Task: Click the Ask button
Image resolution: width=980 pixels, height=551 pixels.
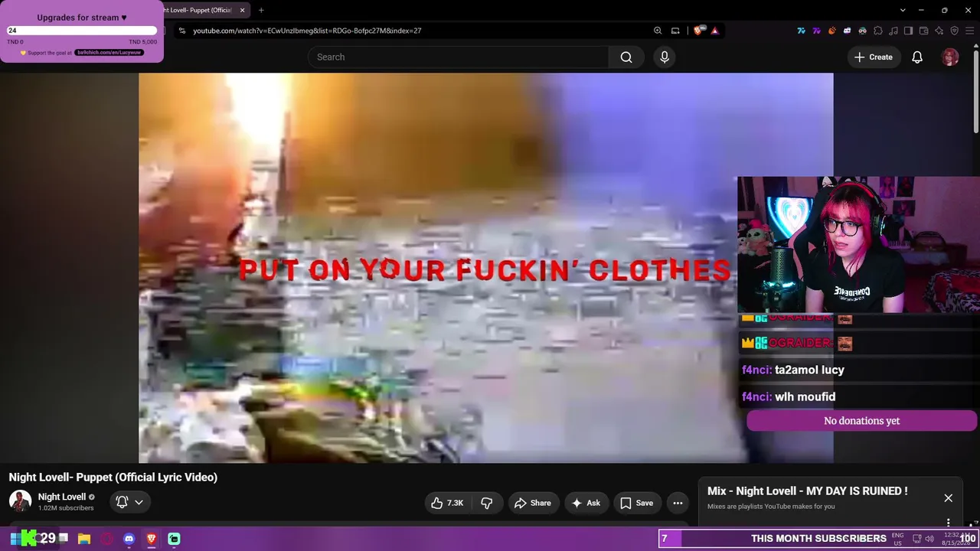Action: pyautogui.click(x=586, y=503)
